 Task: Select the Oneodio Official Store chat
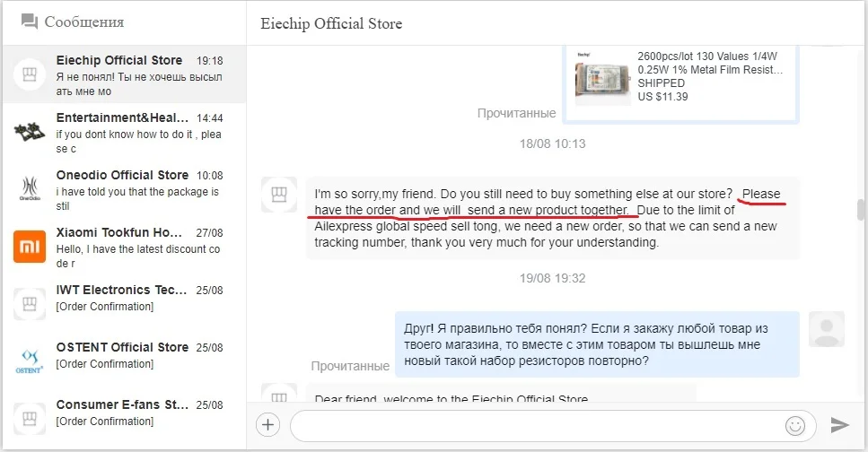[124, 189]
